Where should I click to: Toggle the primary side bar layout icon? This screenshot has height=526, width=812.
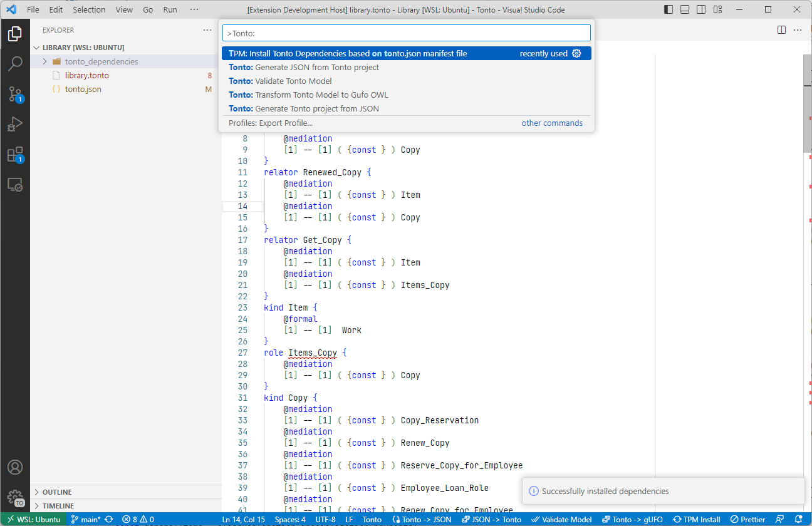click(669, 9)
